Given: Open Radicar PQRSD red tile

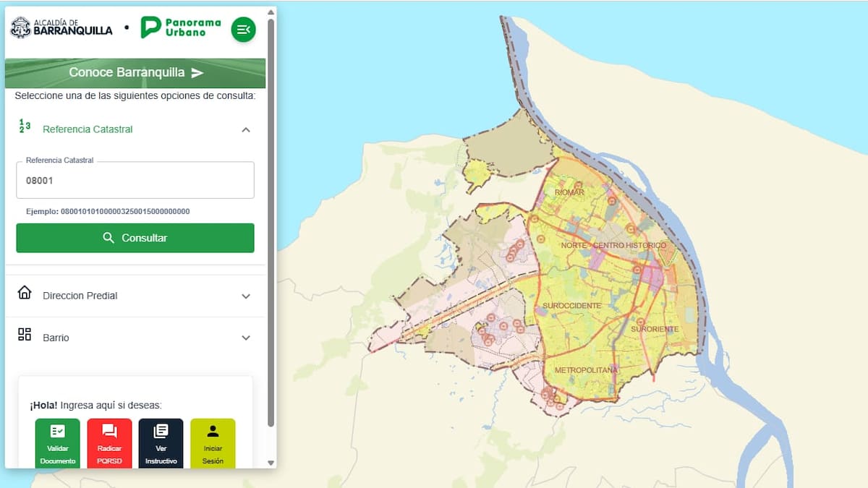Looking at the screenshot, I should click(x=109, y=442).
